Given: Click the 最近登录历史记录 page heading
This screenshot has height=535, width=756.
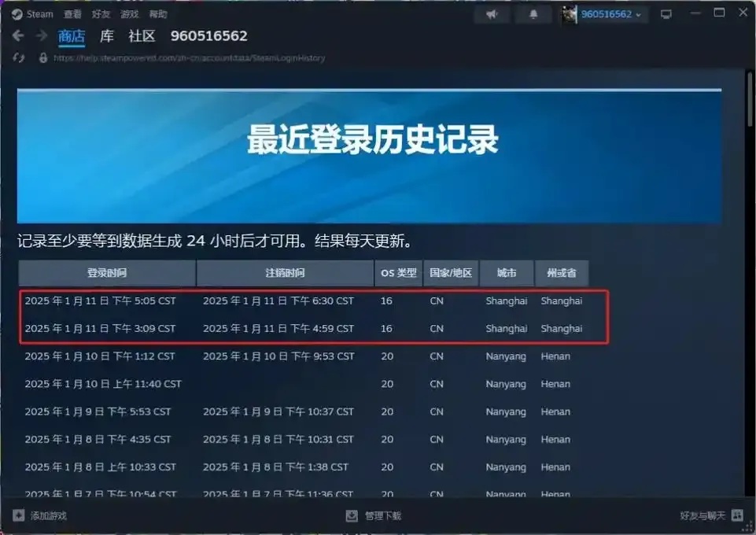Looking at the screenshot, I should [x=372, y=140].
